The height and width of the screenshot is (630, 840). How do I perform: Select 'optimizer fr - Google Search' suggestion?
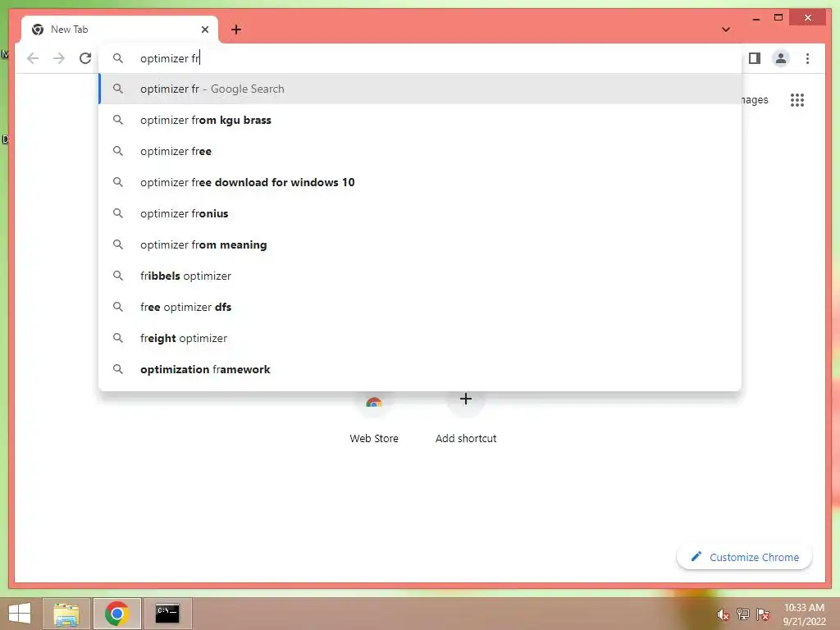(420, 89)
